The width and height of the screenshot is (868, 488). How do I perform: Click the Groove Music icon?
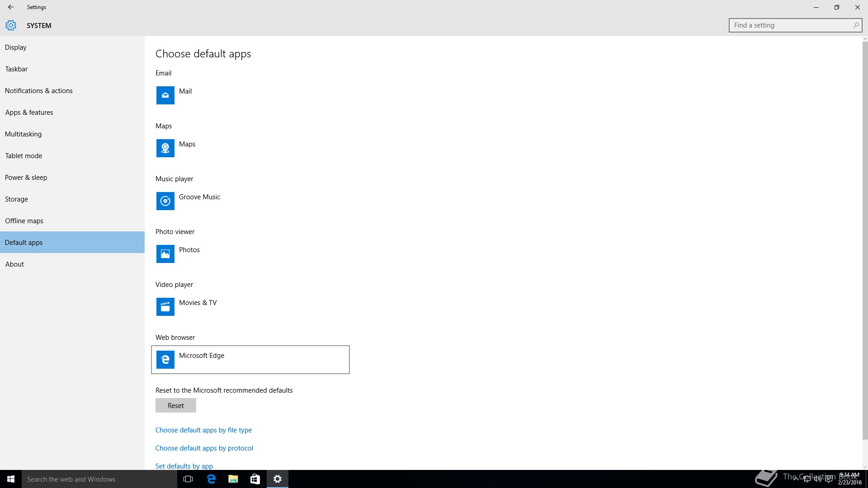click(165, 201)
